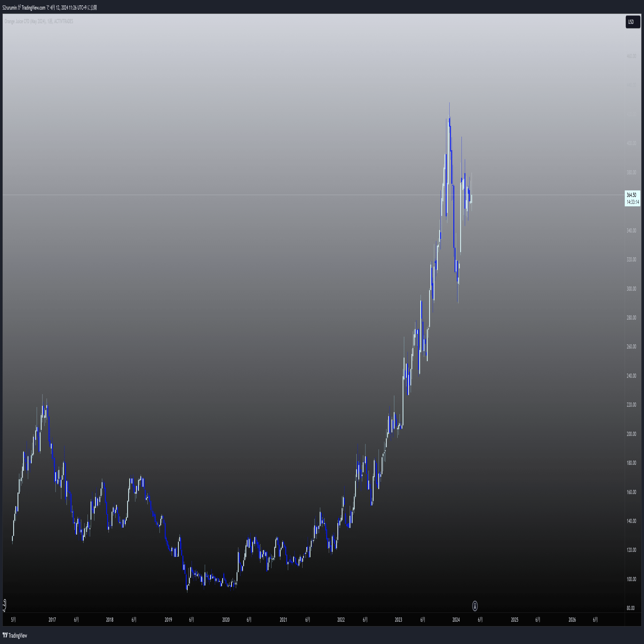Select the 2022 marker on the time axis
The image size is (644, 644).
tap(341, 620)
